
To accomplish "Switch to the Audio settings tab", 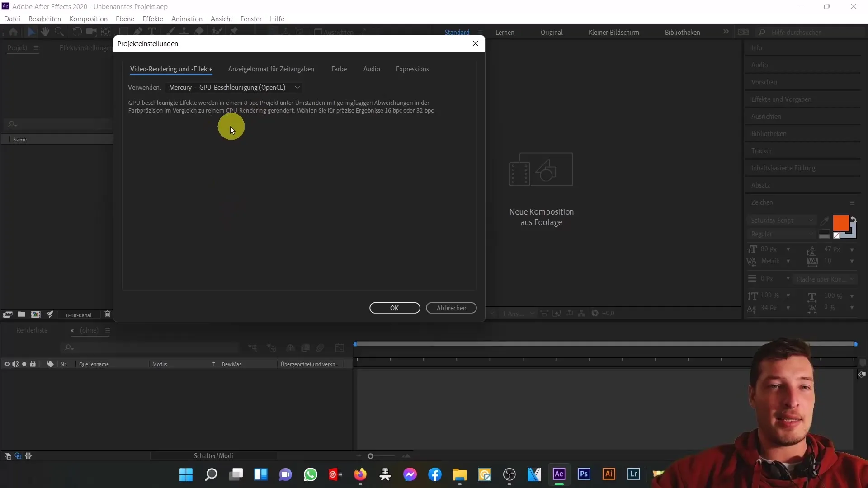I will [372, 69].
